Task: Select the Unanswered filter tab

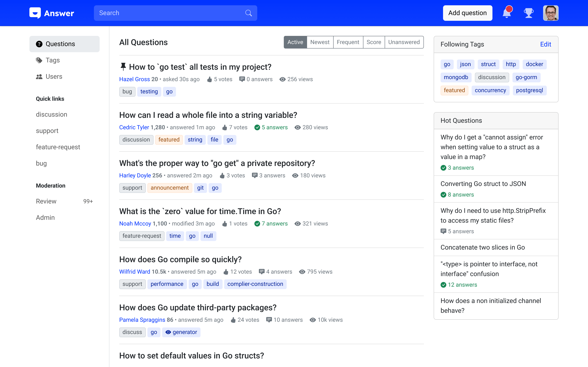Action: pos(404,42)
